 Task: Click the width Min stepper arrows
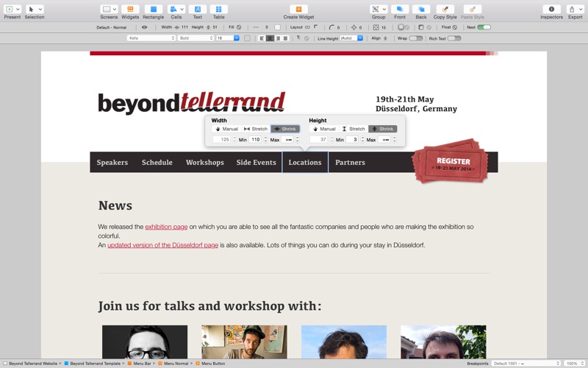265,139
